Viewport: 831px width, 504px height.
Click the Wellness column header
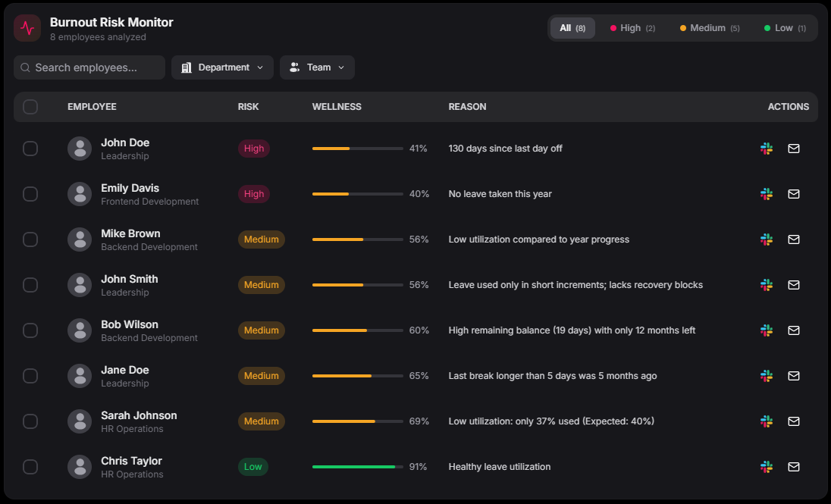point(337,107)
